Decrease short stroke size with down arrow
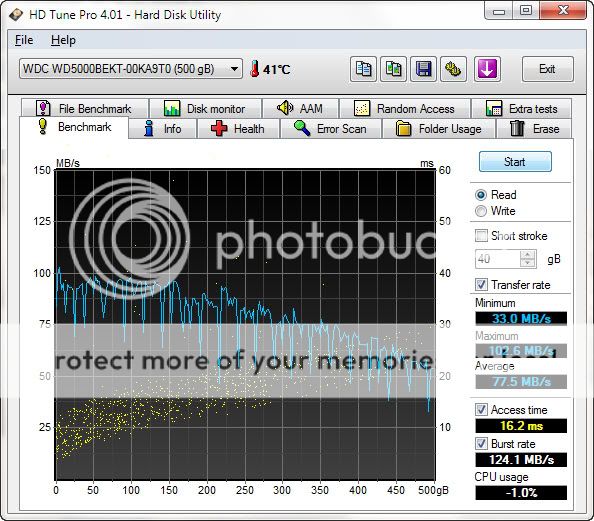The height and width of the screenshot is (521, 594). 528,263
